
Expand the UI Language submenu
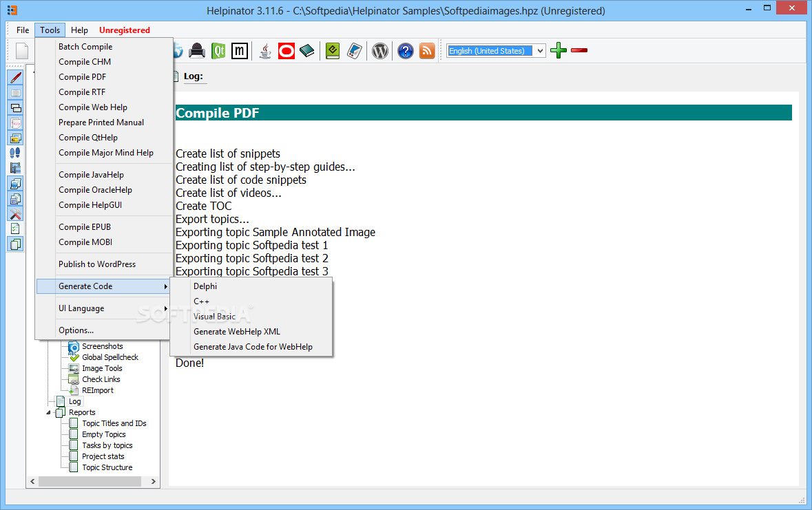click(103, 308)
